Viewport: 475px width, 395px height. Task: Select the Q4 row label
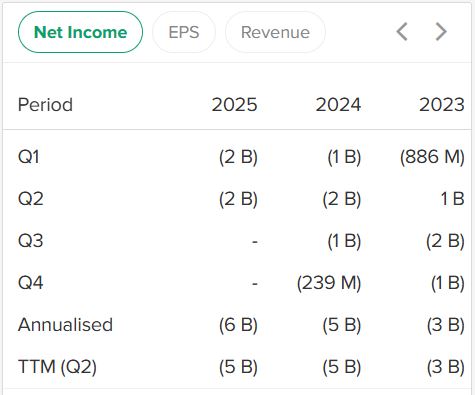click(x=31, y=283)
